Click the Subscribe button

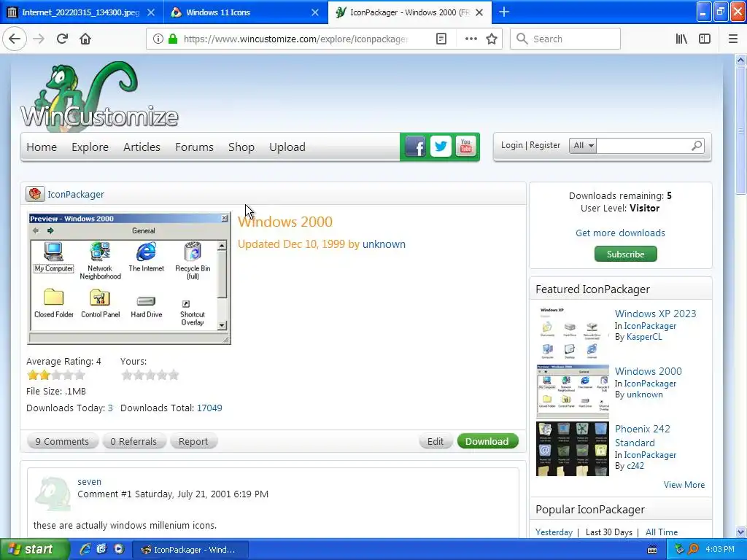coord(625,254)
